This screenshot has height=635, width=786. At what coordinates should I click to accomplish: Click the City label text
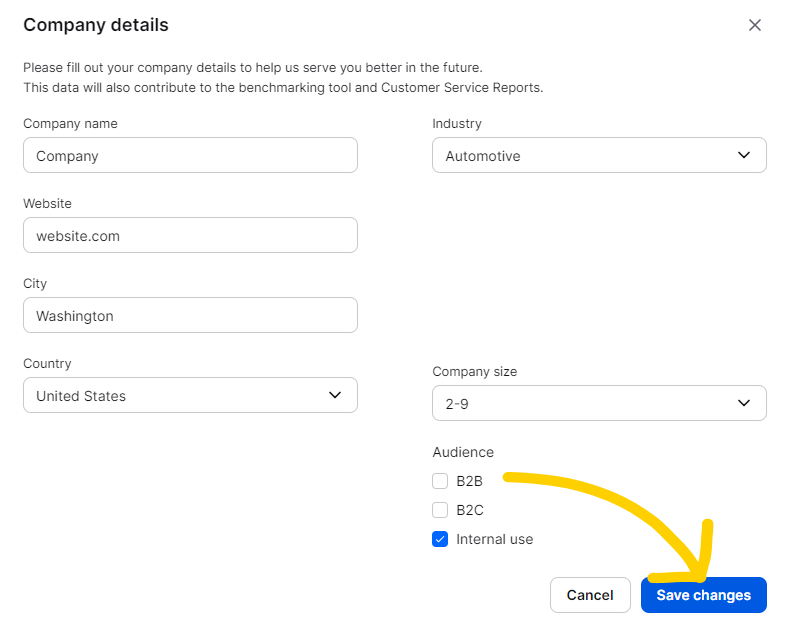pyautogui.click(x=35, y=284)
